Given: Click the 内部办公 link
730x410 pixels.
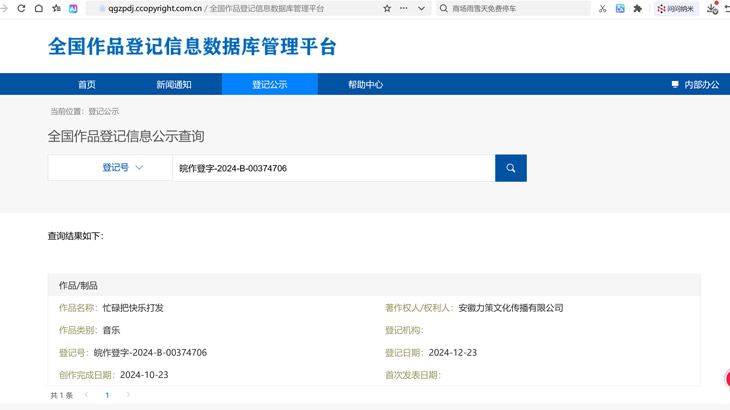Looking at the screenshot, I should 702,85.
